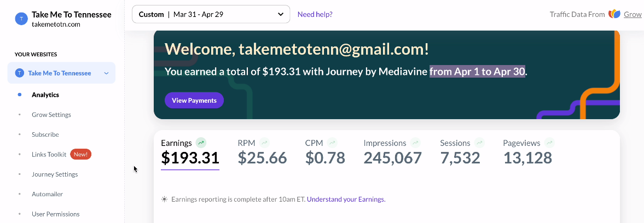Click the site avatar beside takemetotn.com
The width and height of the screenshot is (644, 223).
coord(21,19)
